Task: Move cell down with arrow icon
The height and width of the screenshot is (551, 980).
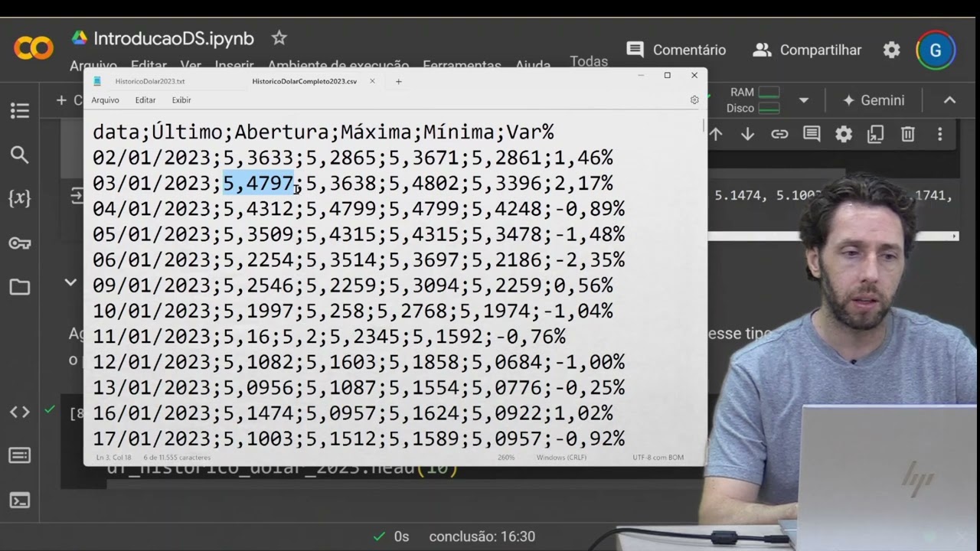Action: coord(748,135)
